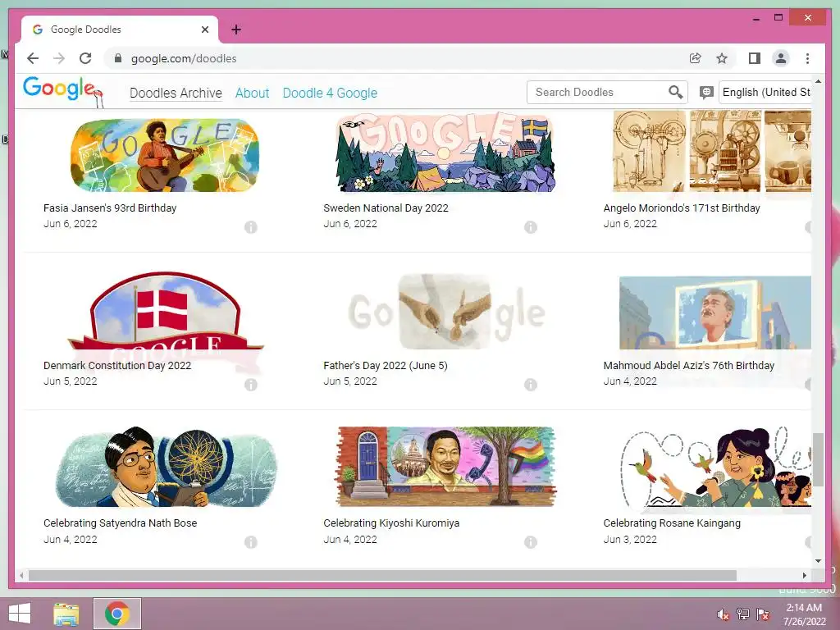Open Celebrating Satyendra Nath Bose title link
The image size is (840, 630).
coord(120,523)
